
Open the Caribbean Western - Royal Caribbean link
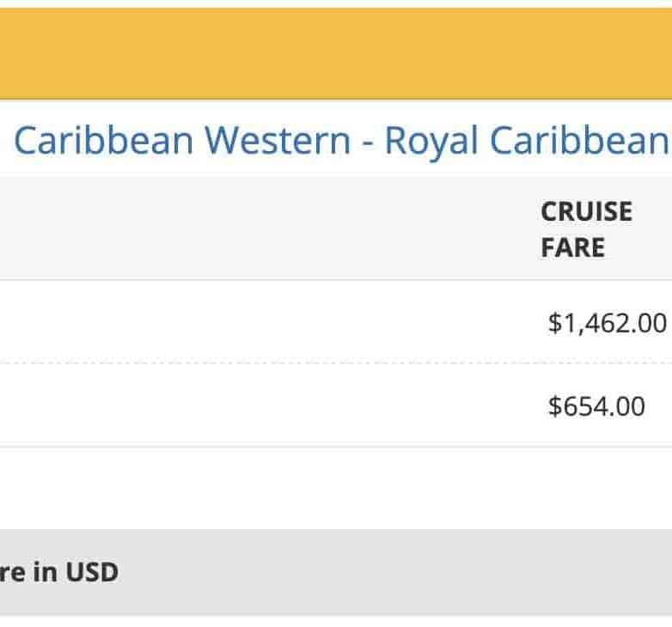pyautogui.click(x=340, y=141)
